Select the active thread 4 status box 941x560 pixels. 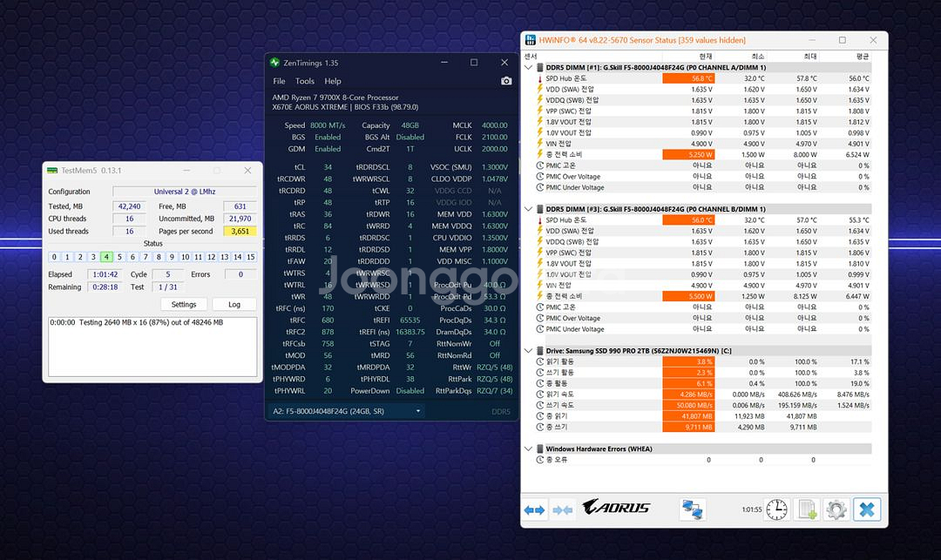(106, 257)
